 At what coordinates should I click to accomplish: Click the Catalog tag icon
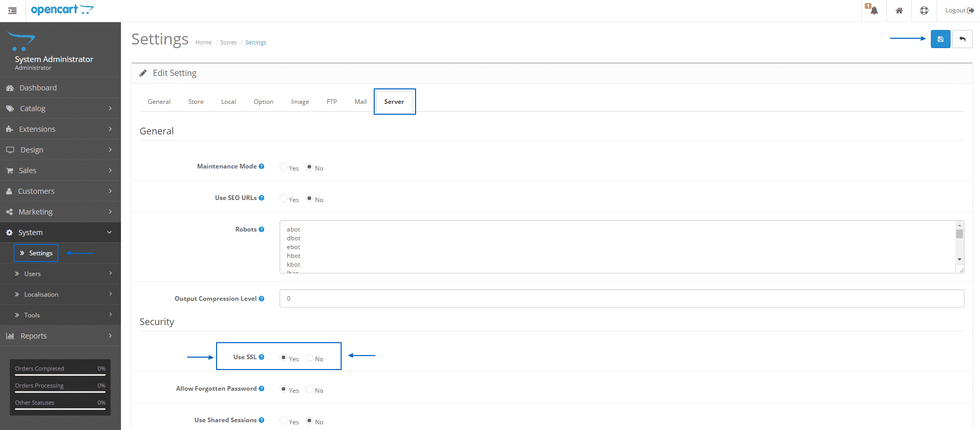click(x=10, y=109)
